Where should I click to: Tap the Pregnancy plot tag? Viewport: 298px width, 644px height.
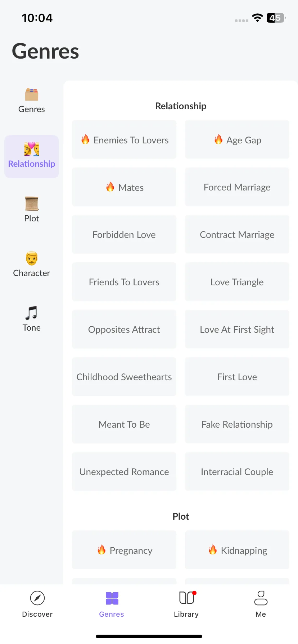coord(124,550)
